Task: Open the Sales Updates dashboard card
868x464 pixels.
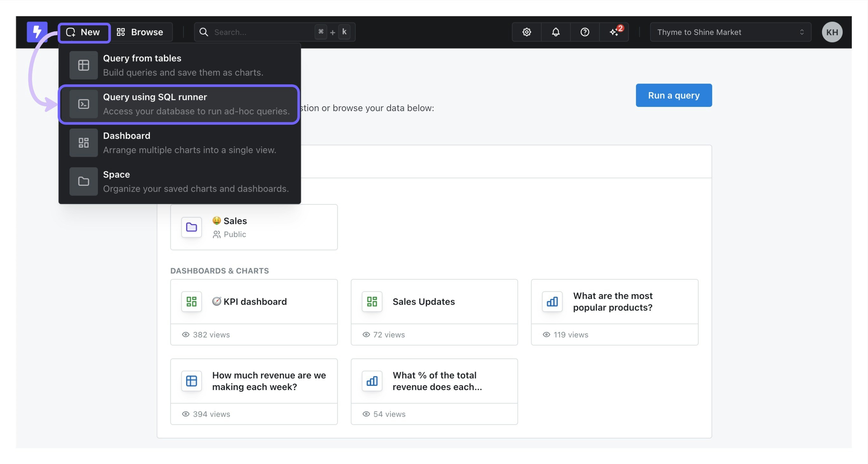Action: coord(434,302)
